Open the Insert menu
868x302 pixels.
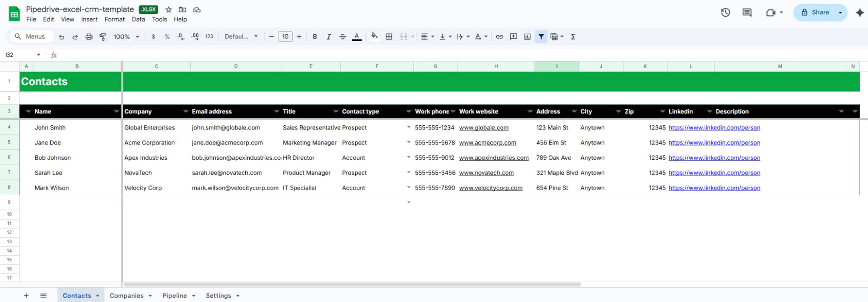coord(89,20)
